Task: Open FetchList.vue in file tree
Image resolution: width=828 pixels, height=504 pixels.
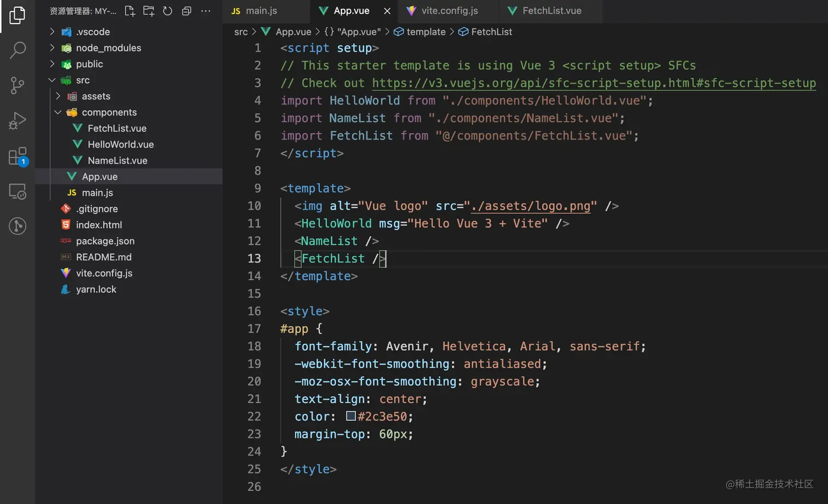Action: click(129, 128)
